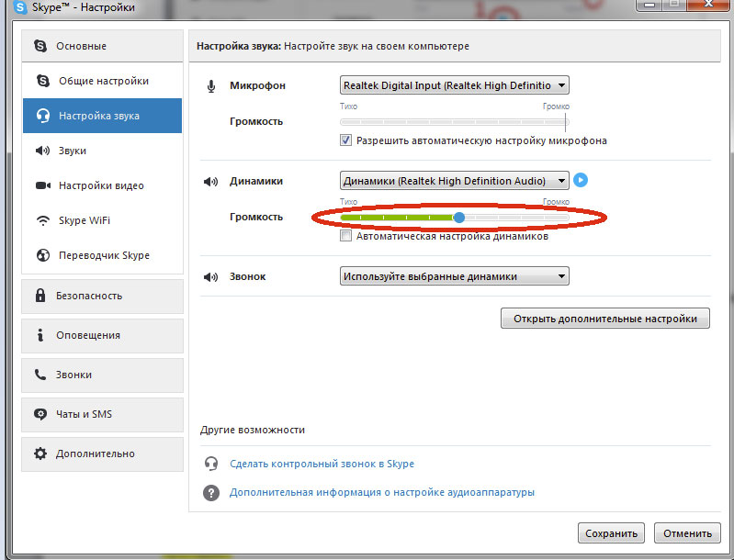Select Общие настройки in sidebar
This screenshot has width=734, height=560.
coord(102,81)
